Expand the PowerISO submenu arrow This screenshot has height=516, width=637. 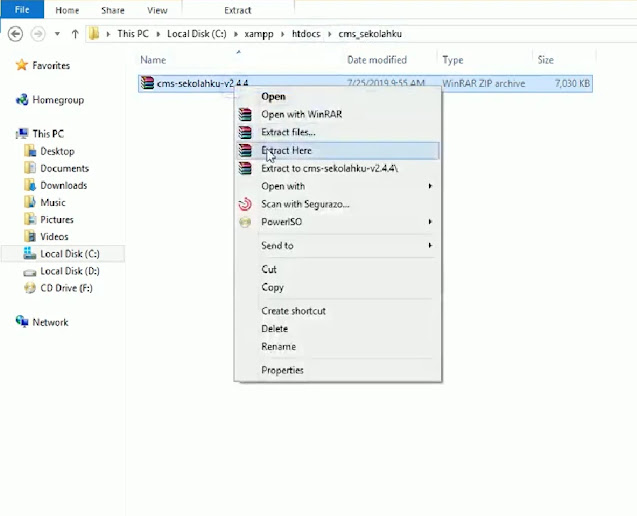click(430, 222)
